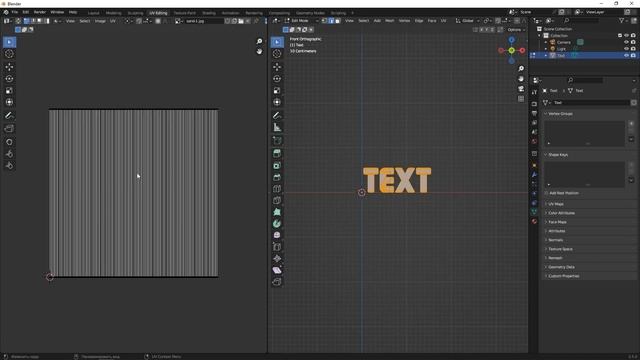This screenshot has width=640, height=360.
Task: Click the Y axis gizmo center
Action: [x=511, y=50]
